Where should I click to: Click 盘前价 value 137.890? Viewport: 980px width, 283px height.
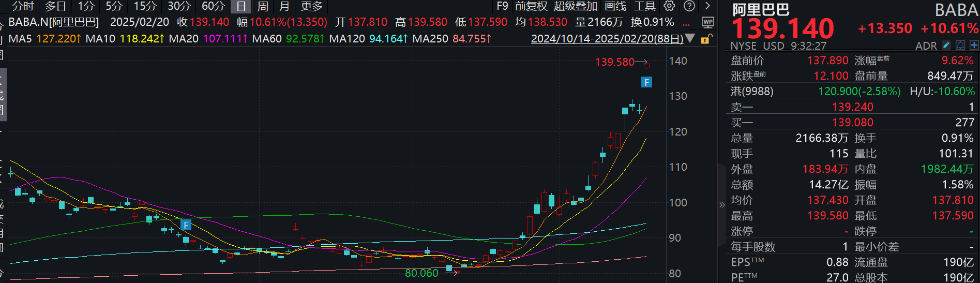[827, 61]
